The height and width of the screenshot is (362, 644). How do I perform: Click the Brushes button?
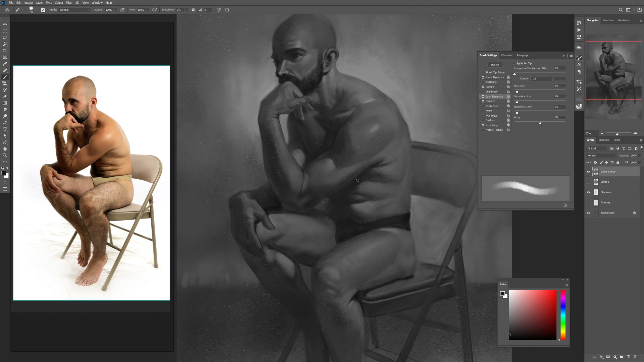coord(495,65)
